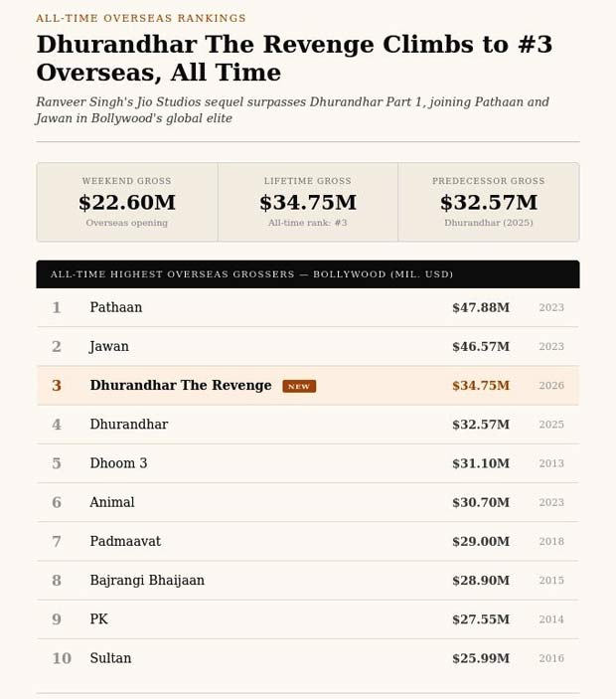Image resolution: width=616 pixels, height=699 pixels.
Task: Click the year 2025 in the table
Action: [551, 425]
